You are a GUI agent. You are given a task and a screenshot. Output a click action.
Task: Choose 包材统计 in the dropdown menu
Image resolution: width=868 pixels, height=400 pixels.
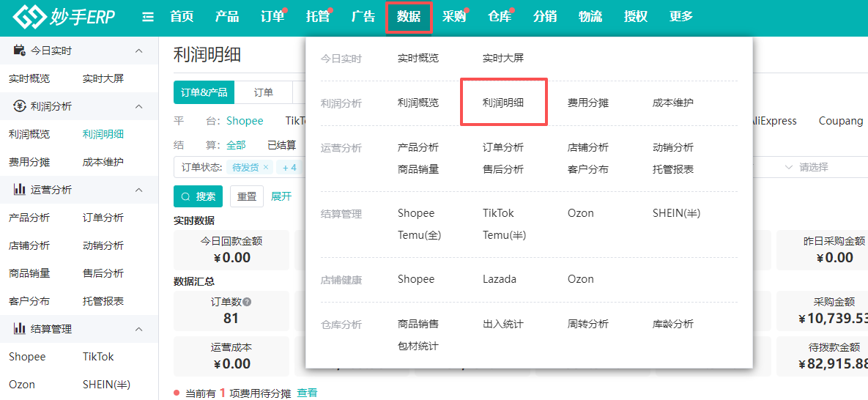tap(418, 347)
